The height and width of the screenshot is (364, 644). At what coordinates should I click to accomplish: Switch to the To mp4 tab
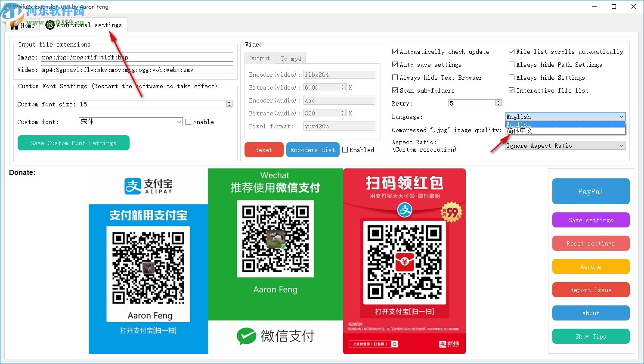(291, 58)
